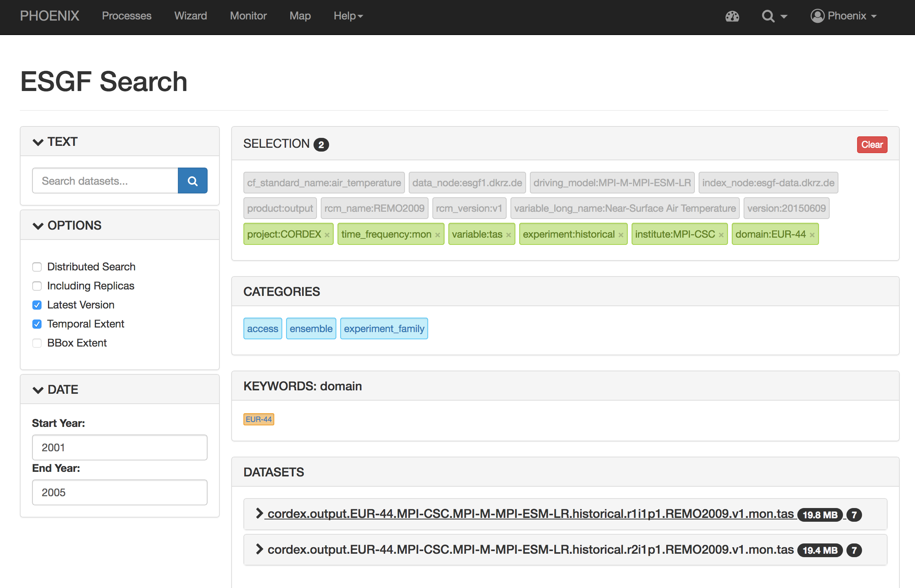Screen dimensions: 915x588
Task: Collapse the TEXT panel chevron
Action: click(38, 142)
